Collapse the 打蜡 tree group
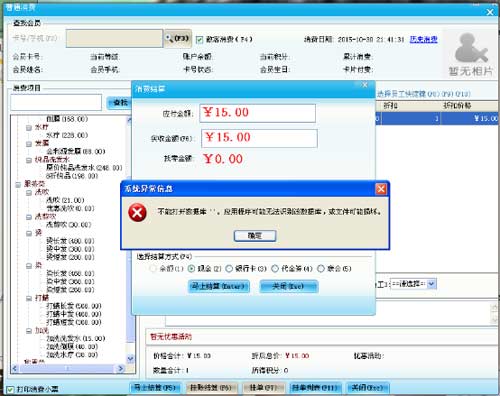This screenshot has width=500, height=396. coord(29,298)
